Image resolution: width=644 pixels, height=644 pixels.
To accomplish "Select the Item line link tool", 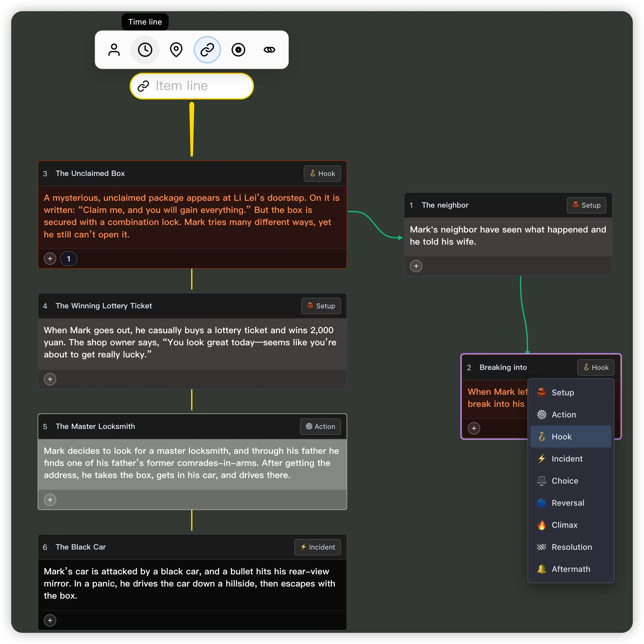I will tap(207, 49).
